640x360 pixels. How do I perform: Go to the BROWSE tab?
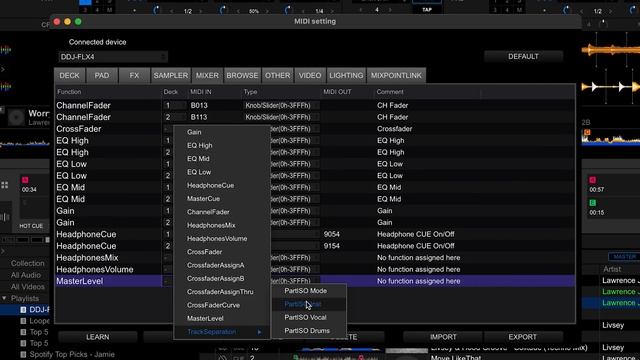(x=242, y=76)
